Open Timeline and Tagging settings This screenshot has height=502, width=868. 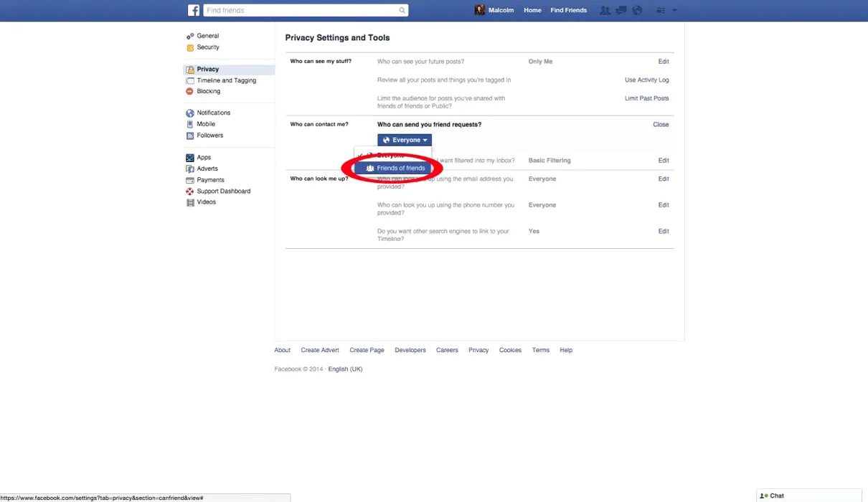pos(226,80)
